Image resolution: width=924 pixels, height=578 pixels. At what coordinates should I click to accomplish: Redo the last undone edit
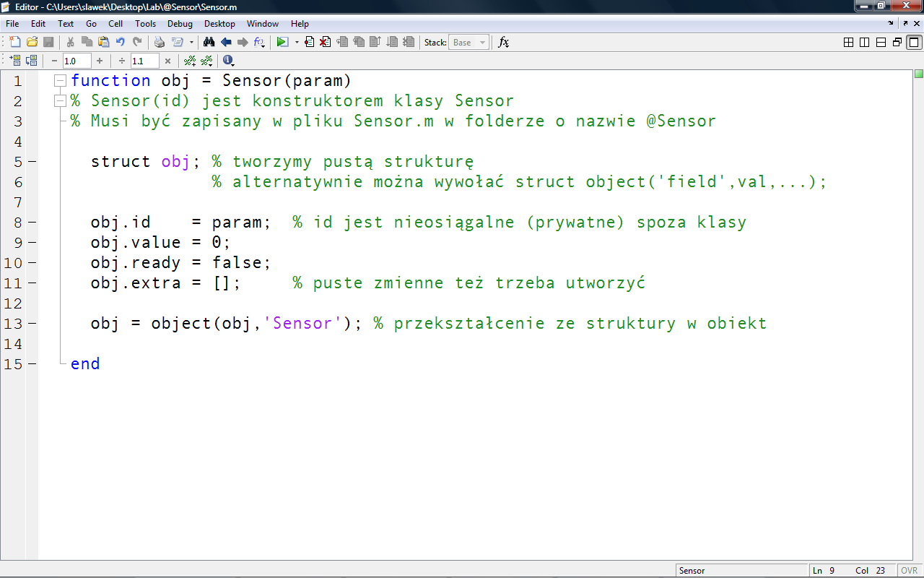[136, 43]
